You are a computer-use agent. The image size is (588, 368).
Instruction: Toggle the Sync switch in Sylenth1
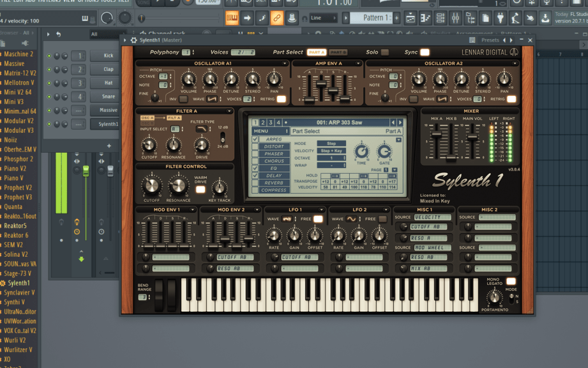(x=425, y=52)
